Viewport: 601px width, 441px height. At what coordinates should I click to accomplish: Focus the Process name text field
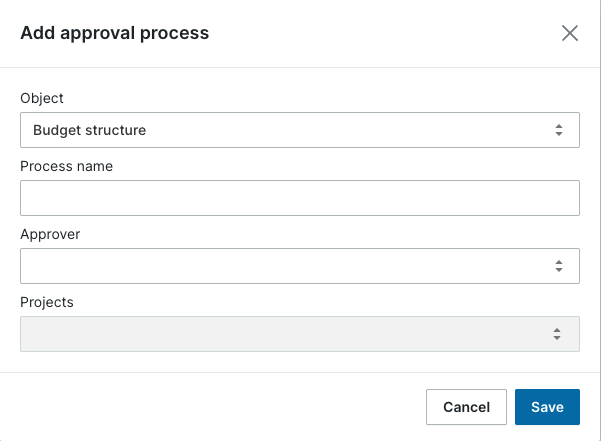[x=300, y=198]
